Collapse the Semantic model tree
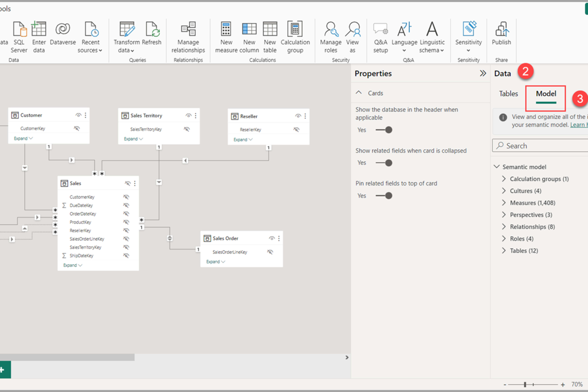588x392 pixels. pos(497,167)
